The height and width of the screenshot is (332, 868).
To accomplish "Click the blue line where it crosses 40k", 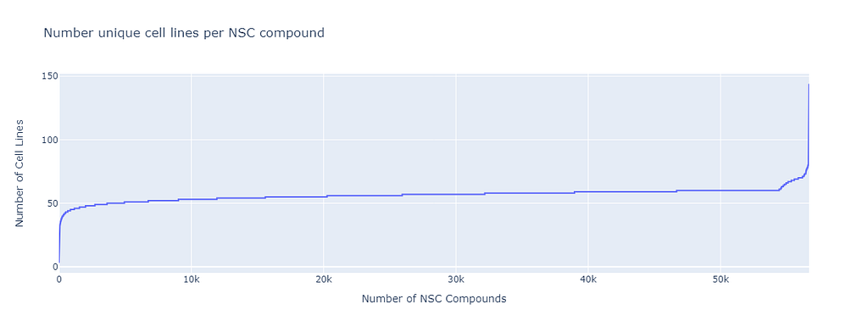I will click(x=588, y=192).
